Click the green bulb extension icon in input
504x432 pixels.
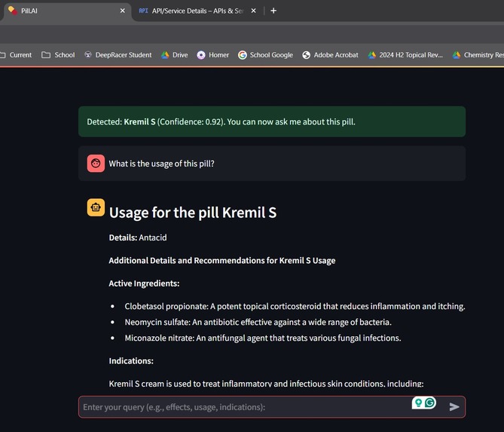pyautogui.click(x=418, y=403)
